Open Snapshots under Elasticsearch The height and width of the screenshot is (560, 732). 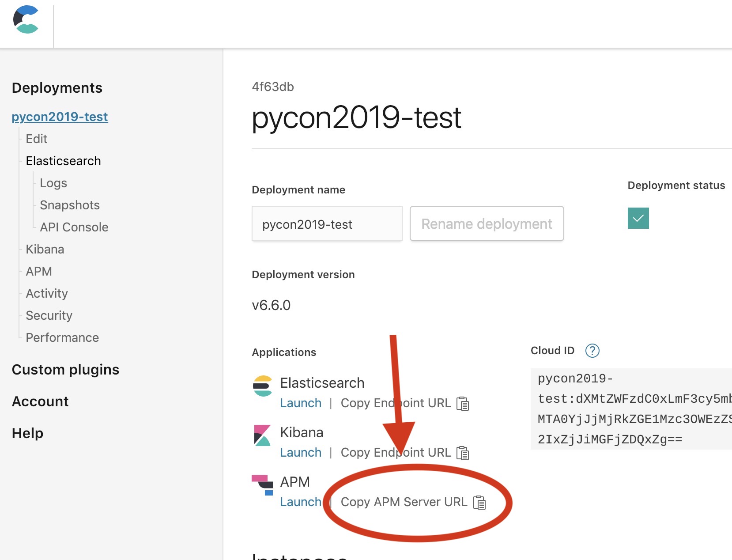click(70, 205)
